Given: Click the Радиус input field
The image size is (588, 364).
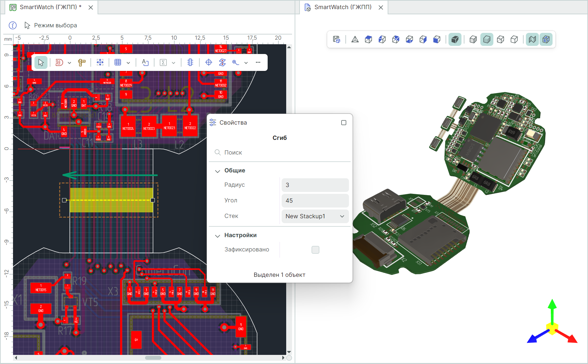Looking at the screenshot, I should pyautogui.click(x=315, y=185).
